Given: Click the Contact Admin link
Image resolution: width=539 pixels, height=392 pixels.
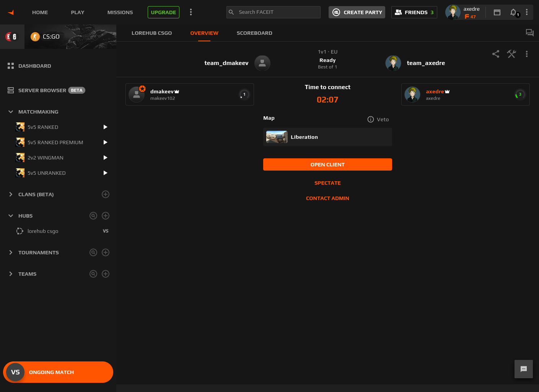Looking at the screenshot, I should point(327,198).
